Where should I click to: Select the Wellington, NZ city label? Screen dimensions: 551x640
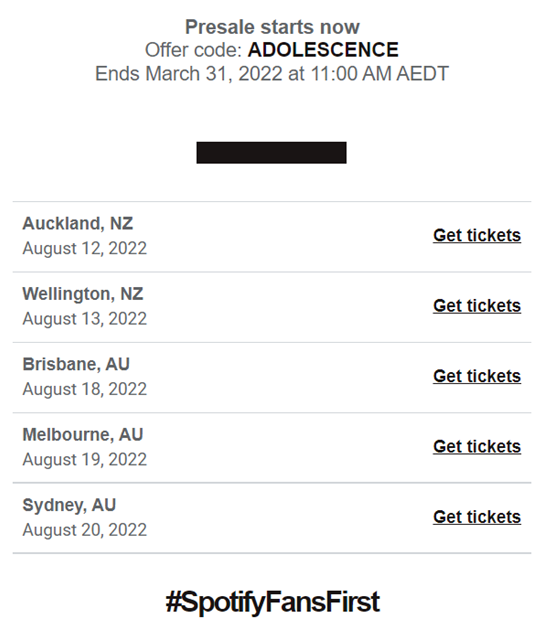click(x=83, y=294)
